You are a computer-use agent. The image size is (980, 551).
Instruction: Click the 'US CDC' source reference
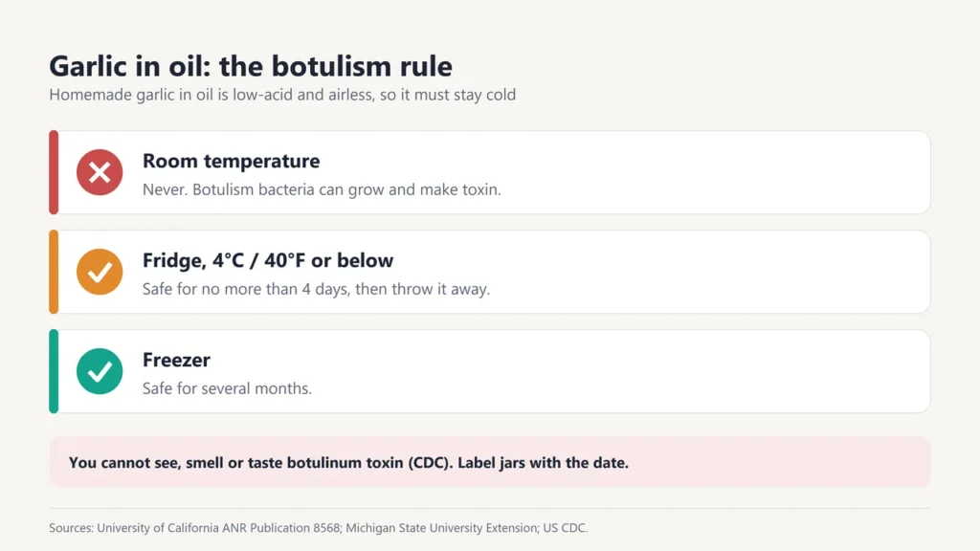click(x=565, y=528)
